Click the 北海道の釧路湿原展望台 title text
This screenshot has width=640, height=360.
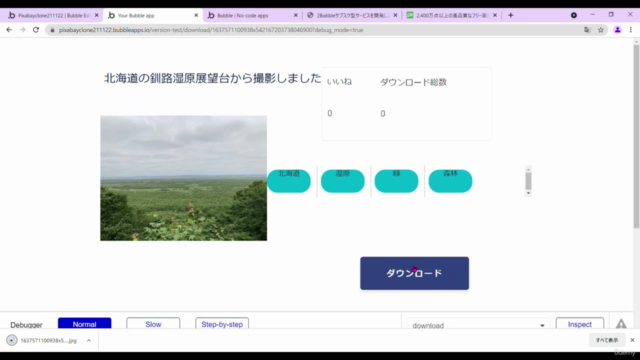coord(212,78)
